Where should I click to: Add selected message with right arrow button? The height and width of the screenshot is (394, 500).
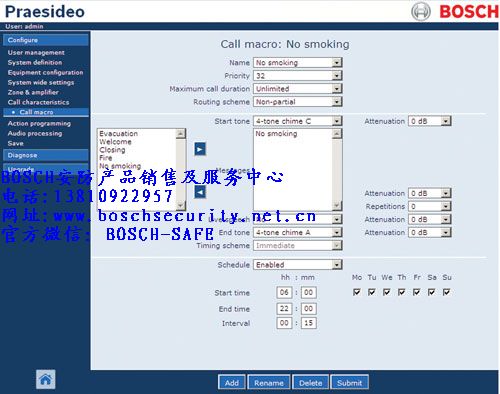click(x=200, y=149)
